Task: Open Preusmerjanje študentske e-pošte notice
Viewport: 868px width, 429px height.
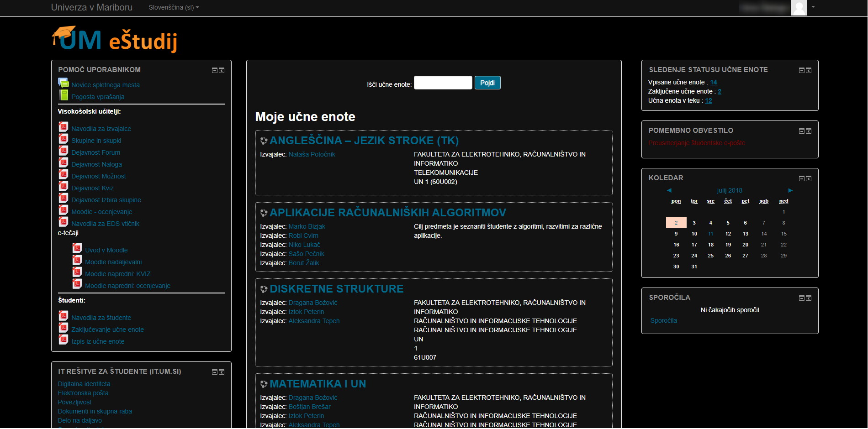Action: tap(697, 143)
